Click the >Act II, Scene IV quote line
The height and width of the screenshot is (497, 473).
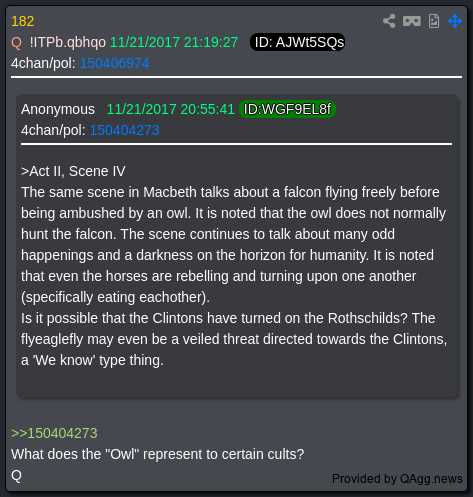(73, 171)
